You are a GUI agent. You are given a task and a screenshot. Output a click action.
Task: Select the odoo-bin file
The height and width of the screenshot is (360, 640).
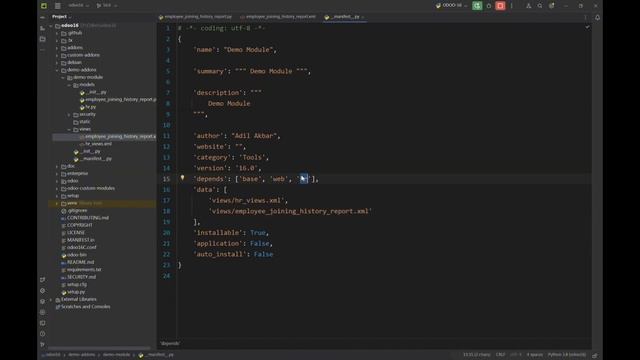point(74,255)
